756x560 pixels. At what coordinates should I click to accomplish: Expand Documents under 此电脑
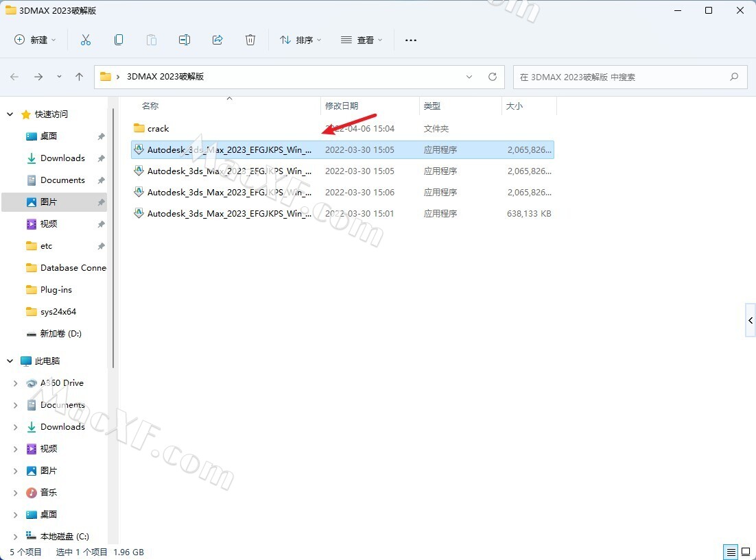(15, 405)
